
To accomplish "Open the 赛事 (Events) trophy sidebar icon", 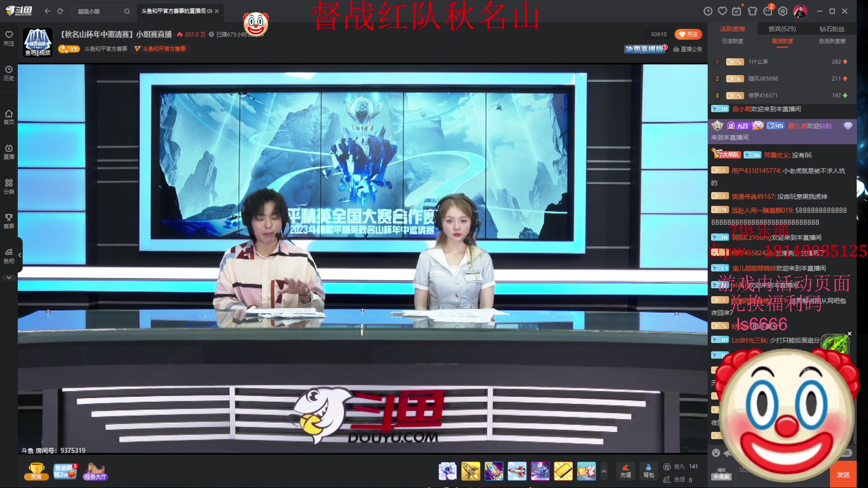I will click(9, 221).
